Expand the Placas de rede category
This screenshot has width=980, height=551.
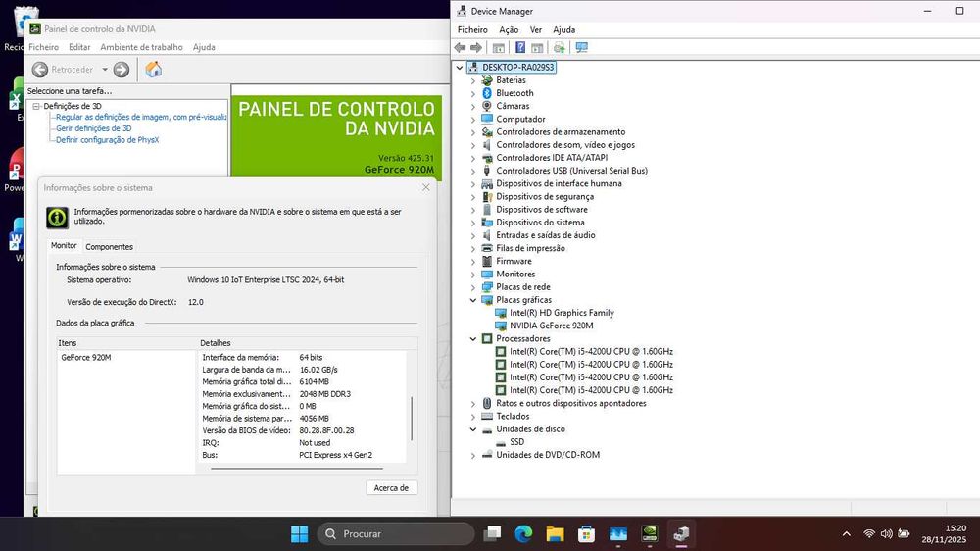[x=473, y=287]
